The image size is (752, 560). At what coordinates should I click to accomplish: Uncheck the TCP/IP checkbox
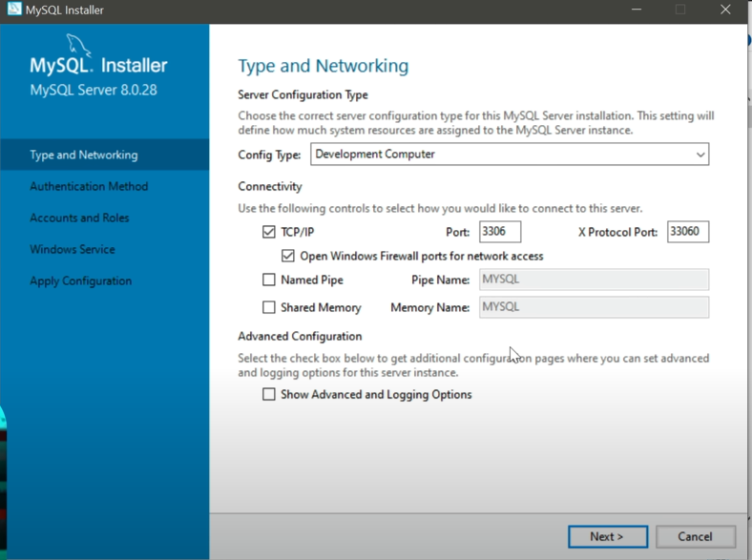268,232
